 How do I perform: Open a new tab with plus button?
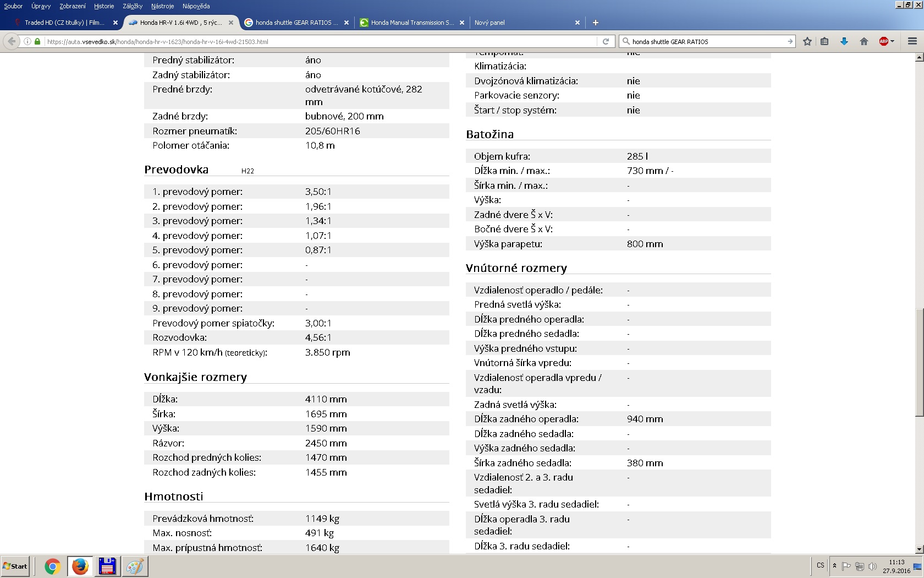point(595,23)
